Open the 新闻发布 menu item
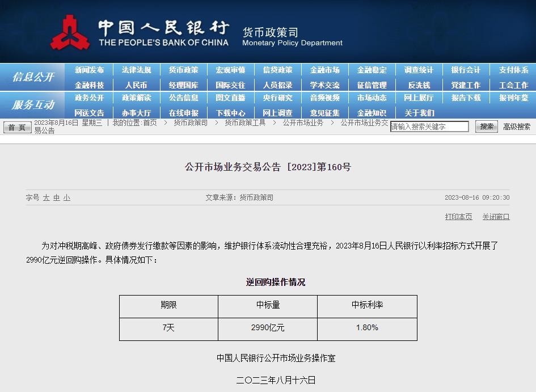This screenshot has width=536, height=392. point(90,70)
